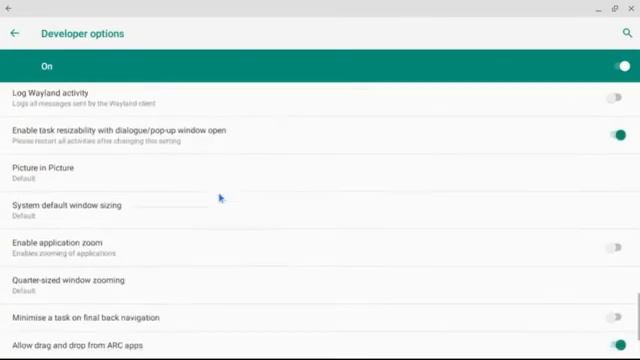Screen dimensions: 640x360
Task: Open System default window sizing options
Action: (x=320, y=210)
